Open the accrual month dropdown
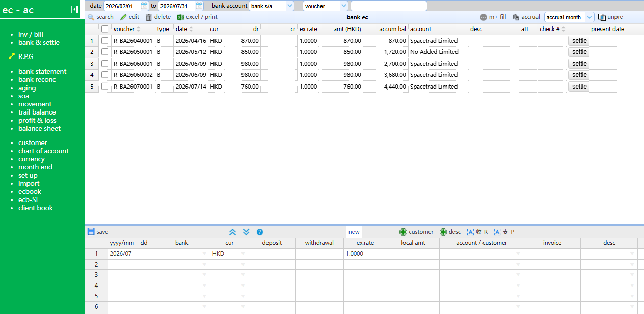Image resolution: width=644 pixels, height=314 pixels. click(x=569, y=17)
